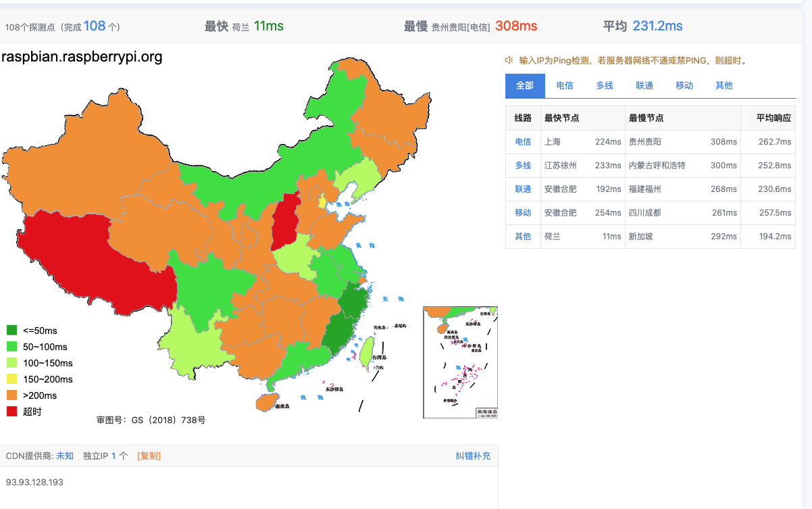Select the 其他 tab
Screen dimensions: 812x509
tap(724, 86)
